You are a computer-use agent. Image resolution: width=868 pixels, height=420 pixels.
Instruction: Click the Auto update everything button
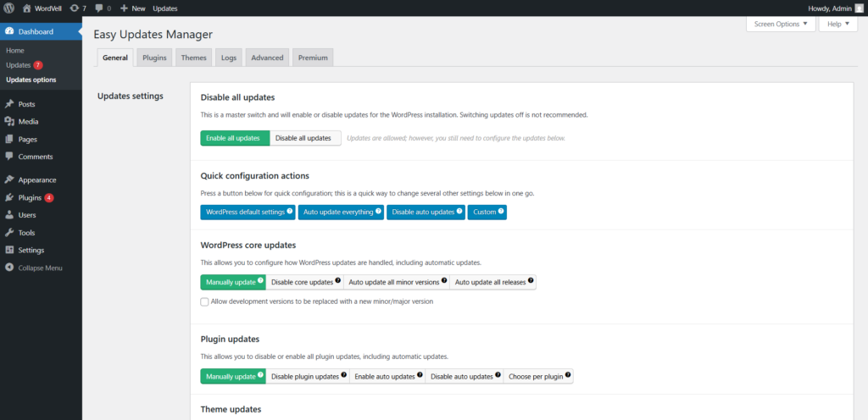pos(341,213)
